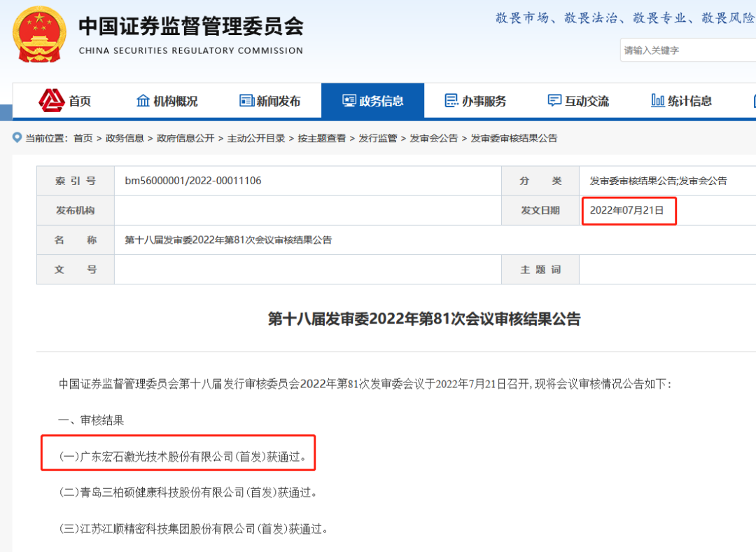
Task: Click the CSRC national emblem logo
Action: (x=39, y=35)
